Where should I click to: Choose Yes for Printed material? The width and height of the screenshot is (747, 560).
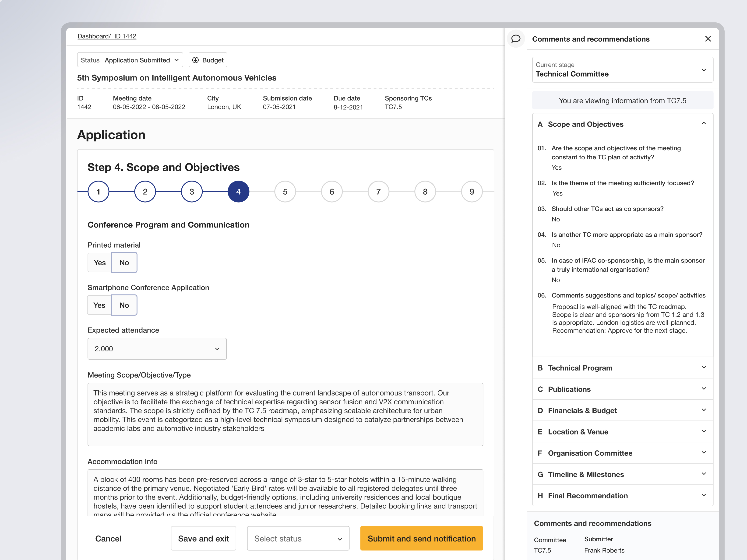[100, 262]
